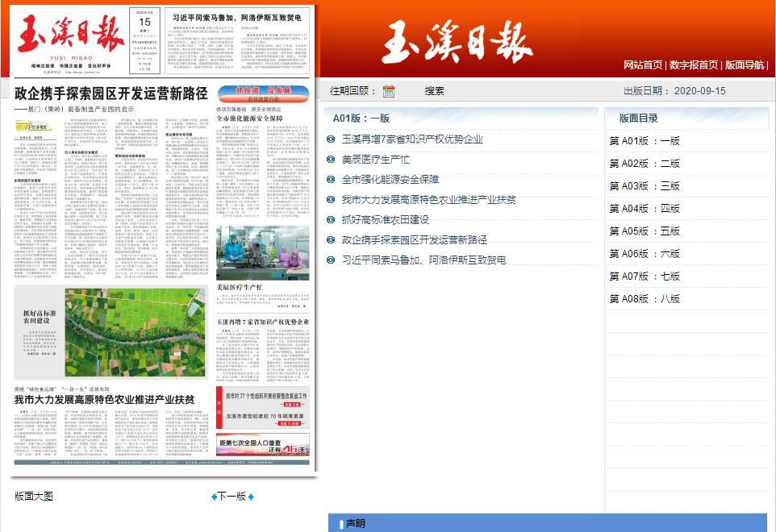Open 第A08版：八版 from the directory

645,299
